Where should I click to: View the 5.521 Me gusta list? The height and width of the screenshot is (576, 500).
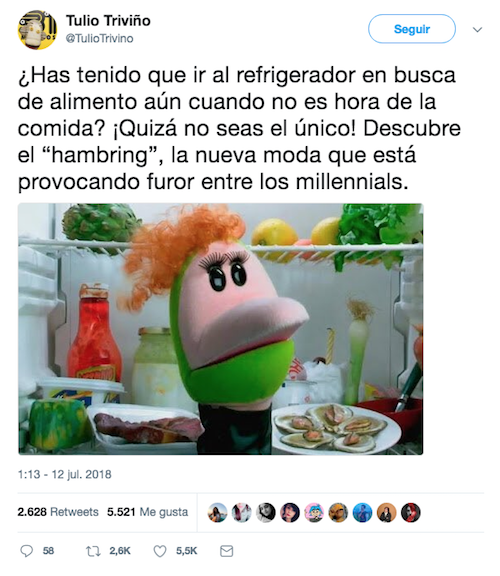coord(148,512)
